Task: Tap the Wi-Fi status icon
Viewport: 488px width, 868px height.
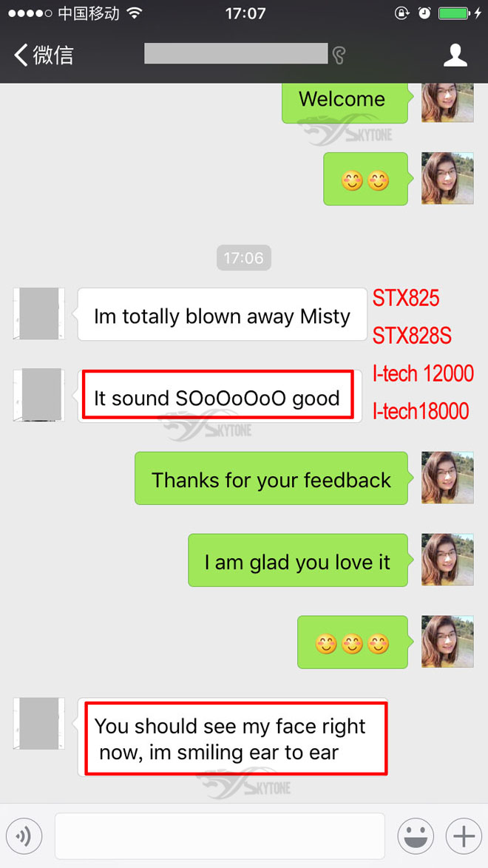Action: 134,13
